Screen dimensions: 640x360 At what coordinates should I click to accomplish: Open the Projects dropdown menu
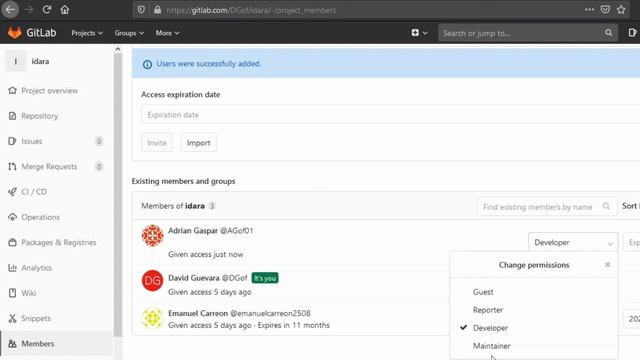(87, 33)
